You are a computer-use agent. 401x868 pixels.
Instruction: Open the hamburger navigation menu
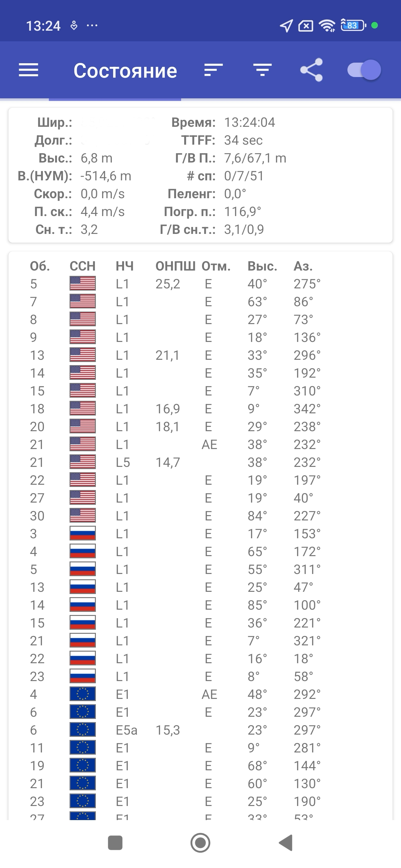tap(28, 70)
